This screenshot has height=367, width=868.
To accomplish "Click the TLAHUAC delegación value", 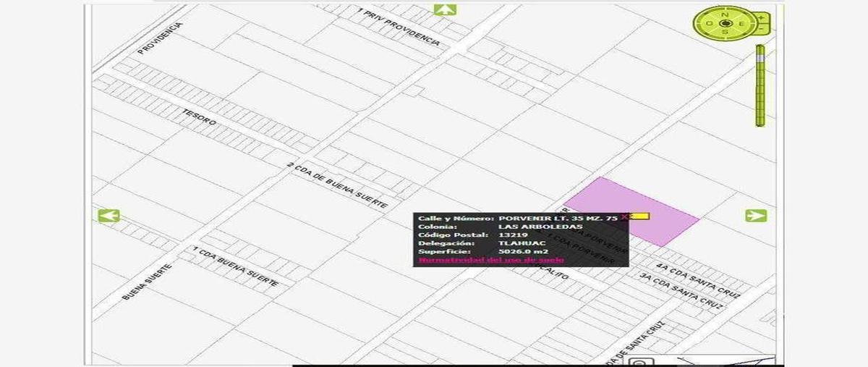I will (x=522, y=243).
